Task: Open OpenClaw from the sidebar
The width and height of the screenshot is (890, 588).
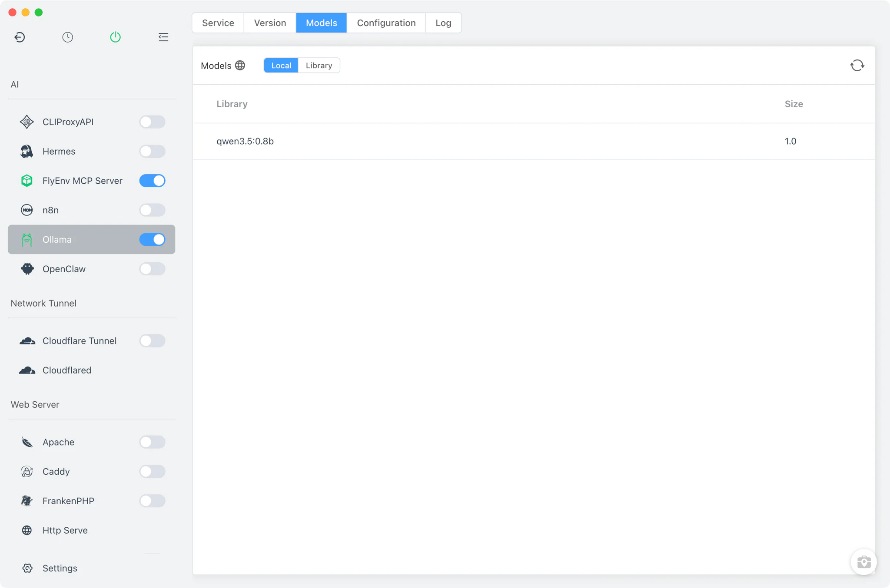Action: point(64,269)
